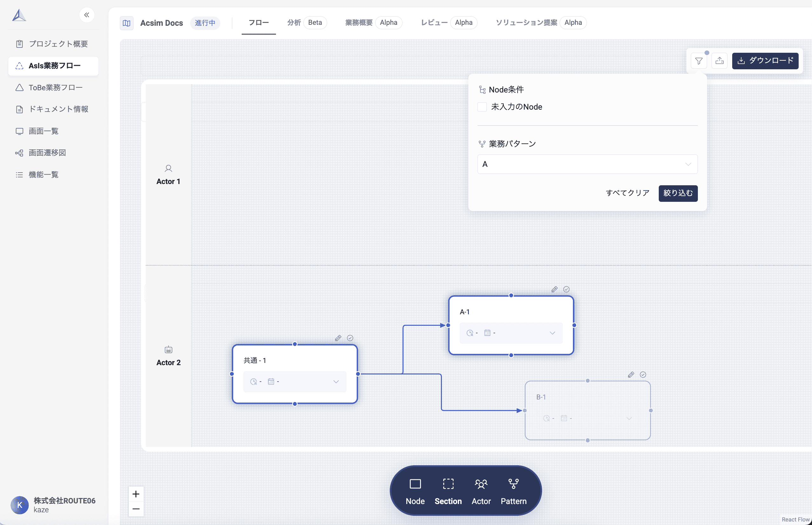The height and width of the screenshot is (525, 812).
Task: Click the Actor 1 person icon
Action: click(169, 168)
